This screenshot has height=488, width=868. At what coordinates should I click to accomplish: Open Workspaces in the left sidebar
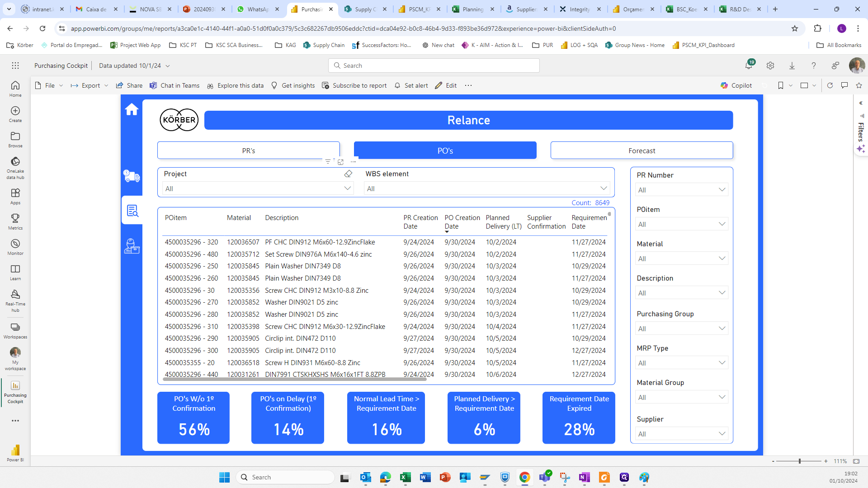tap(15, 331)
